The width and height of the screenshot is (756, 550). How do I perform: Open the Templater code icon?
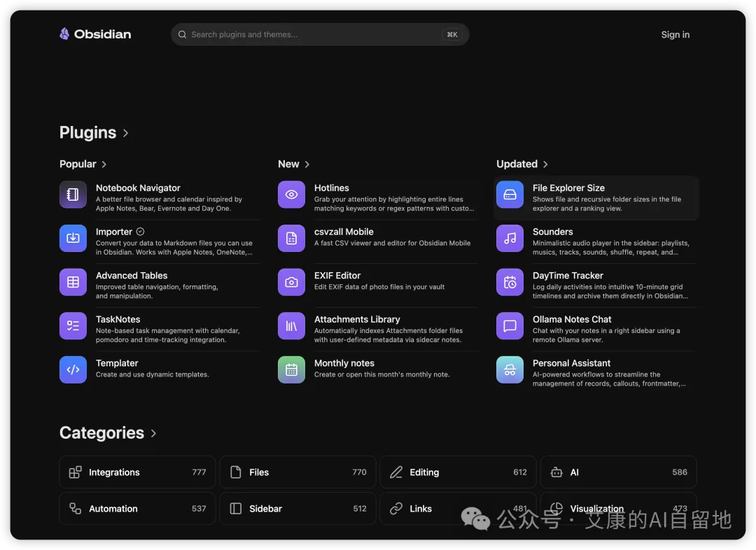click(73, 369)
